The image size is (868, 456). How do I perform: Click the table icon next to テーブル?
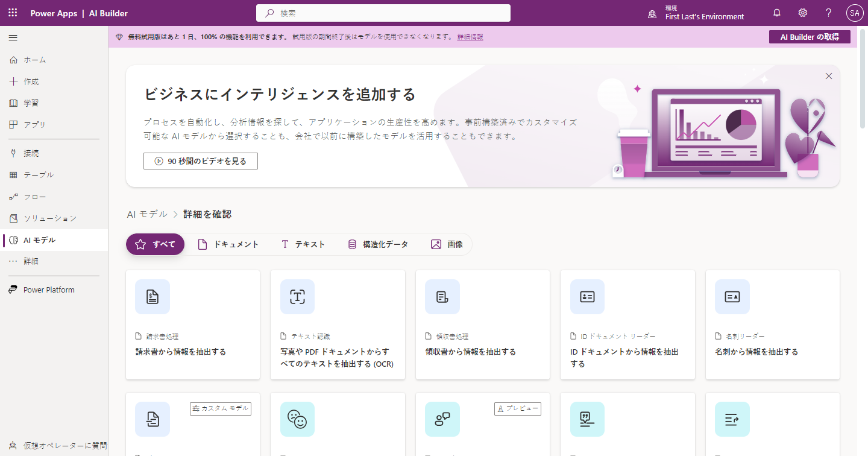coord(14,175)
